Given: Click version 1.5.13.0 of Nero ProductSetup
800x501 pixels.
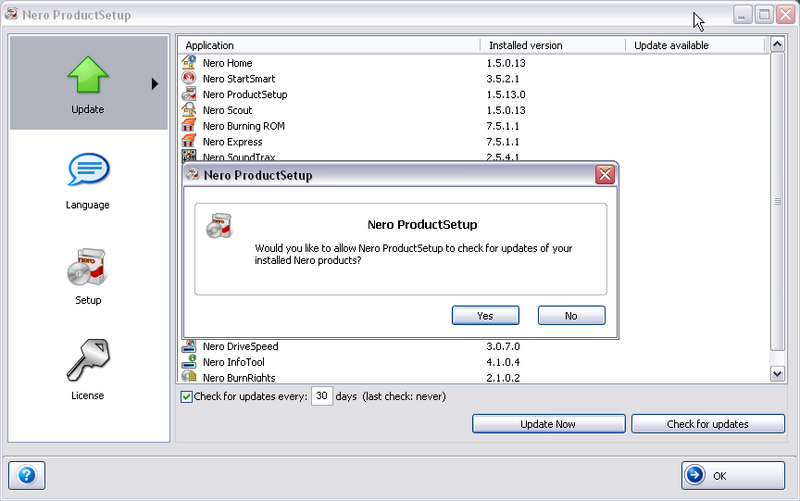Looking at the screenshot, I should click(506, 95).
